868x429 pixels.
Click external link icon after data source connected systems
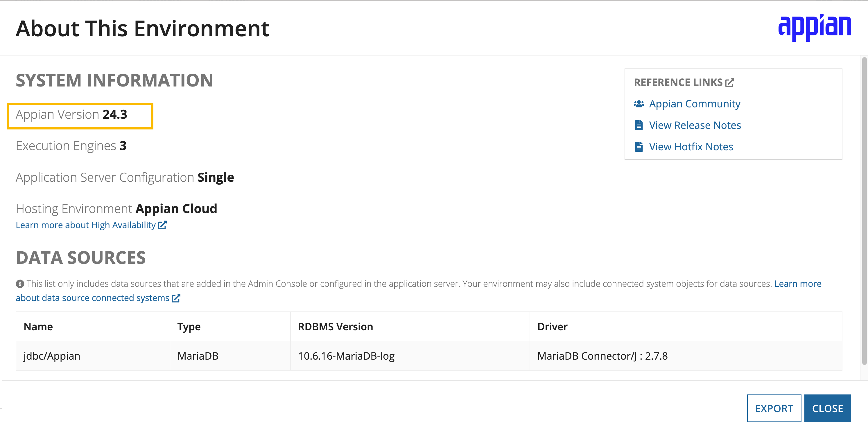coord(176,298)
